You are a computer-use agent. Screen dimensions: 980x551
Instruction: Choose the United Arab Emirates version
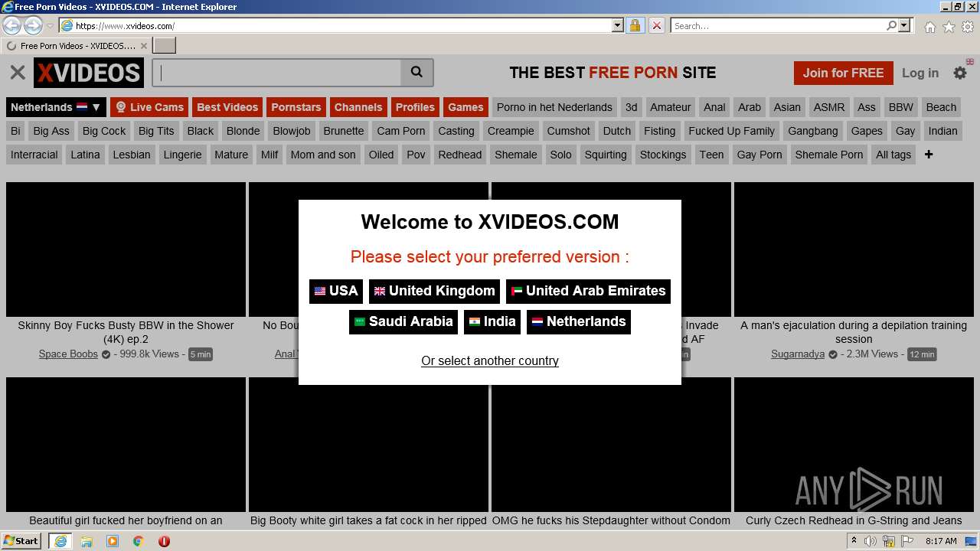[588, 291]
